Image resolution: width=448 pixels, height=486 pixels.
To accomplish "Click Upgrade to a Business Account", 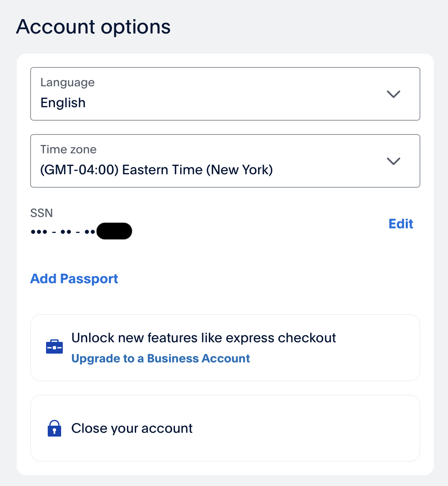I will point(160,359).
